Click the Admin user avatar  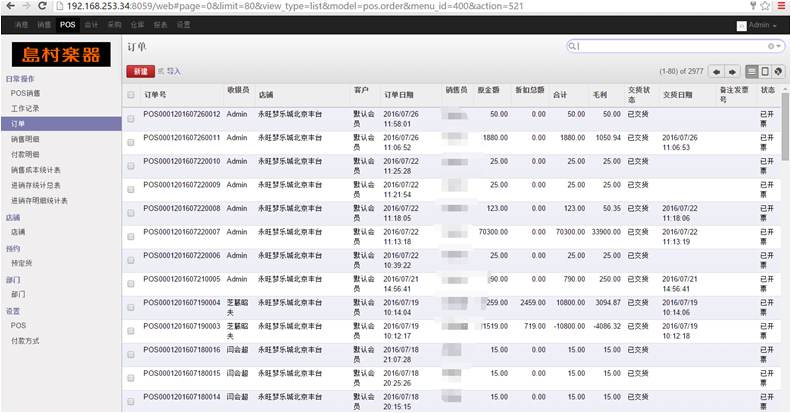click(741, 26)
